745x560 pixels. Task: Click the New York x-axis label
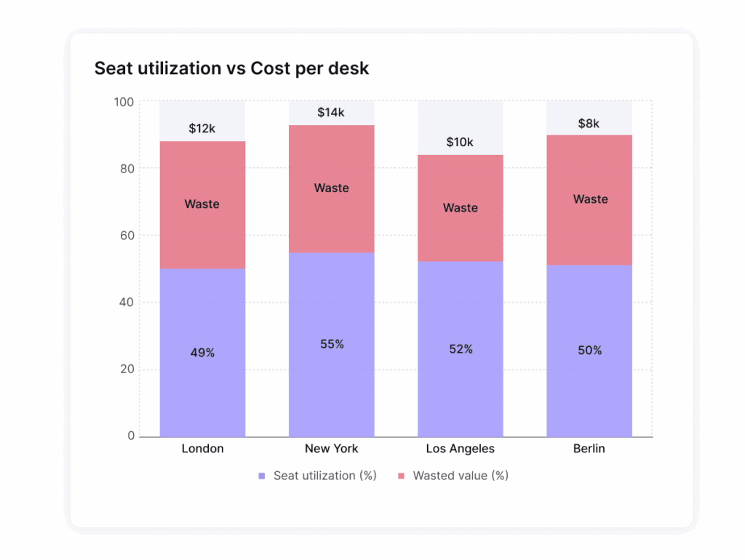coord(332,449)
